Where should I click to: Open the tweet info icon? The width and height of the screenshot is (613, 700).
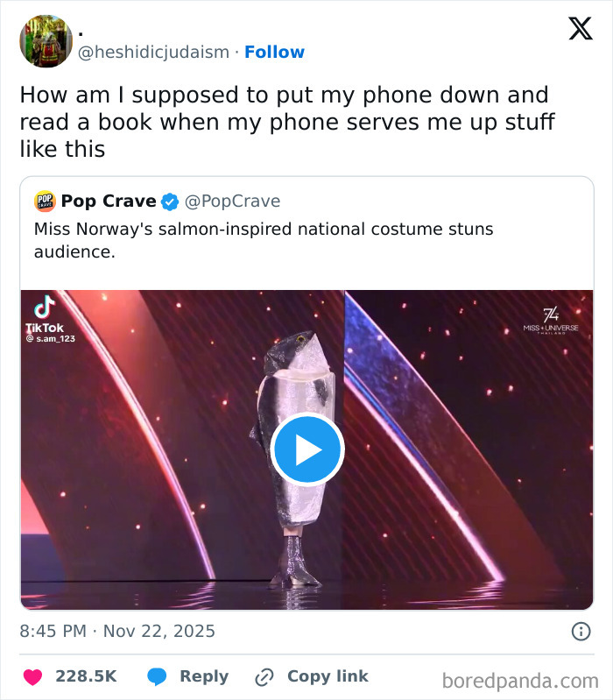(x=580, y=631)
